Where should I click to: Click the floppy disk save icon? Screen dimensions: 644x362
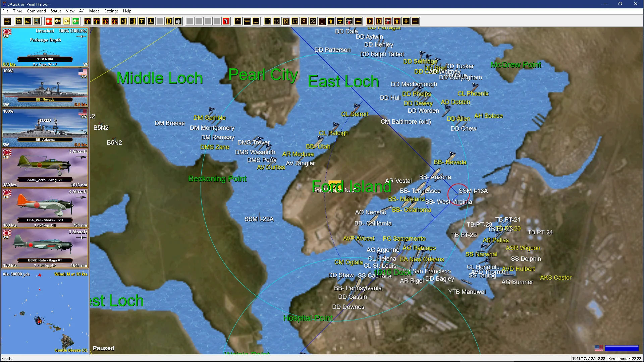(37, 21)
